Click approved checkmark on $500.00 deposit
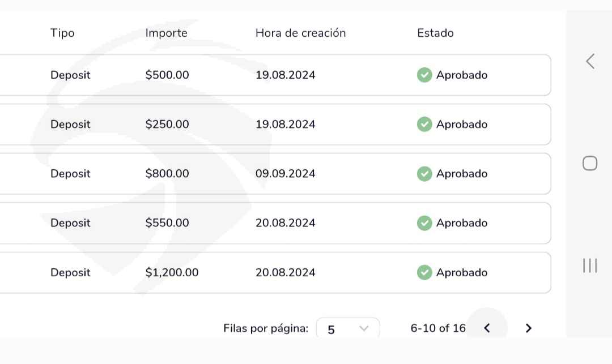Screen dimensions: 612x364 [424, 75]
